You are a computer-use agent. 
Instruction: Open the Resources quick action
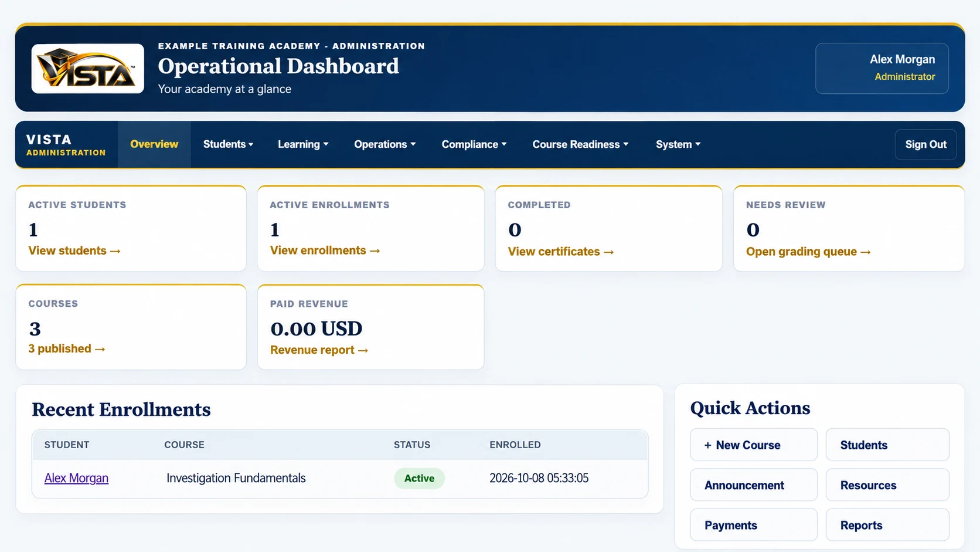pos(887,485)
